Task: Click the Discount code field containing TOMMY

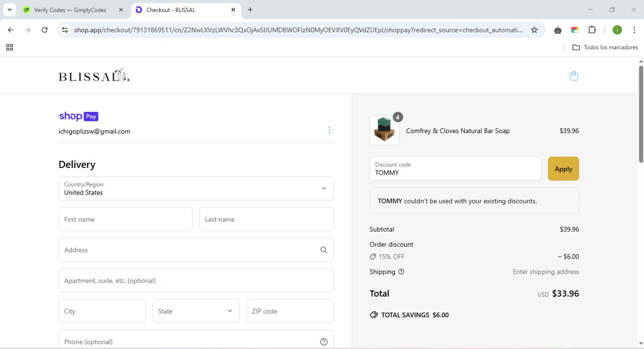Action: click(x=455, y=169)
